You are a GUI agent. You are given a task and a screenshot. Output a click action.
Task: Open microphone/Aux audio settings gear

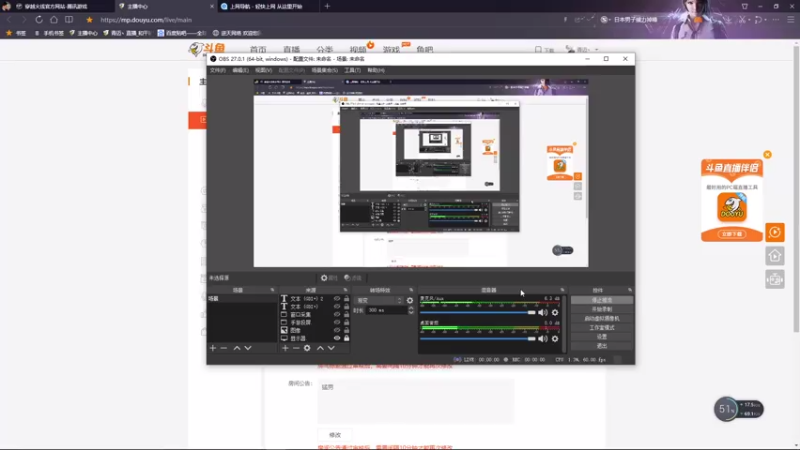pos(555,312)
